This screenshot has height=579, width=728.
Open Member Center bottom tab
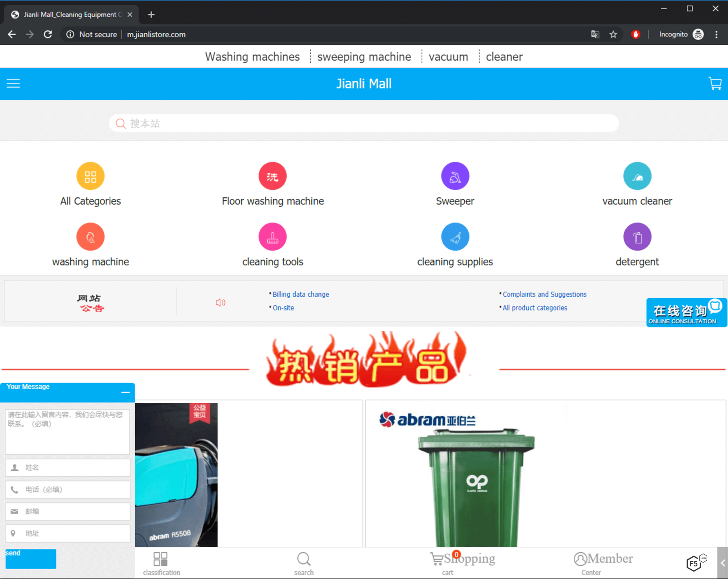click(x=603, y=563)
